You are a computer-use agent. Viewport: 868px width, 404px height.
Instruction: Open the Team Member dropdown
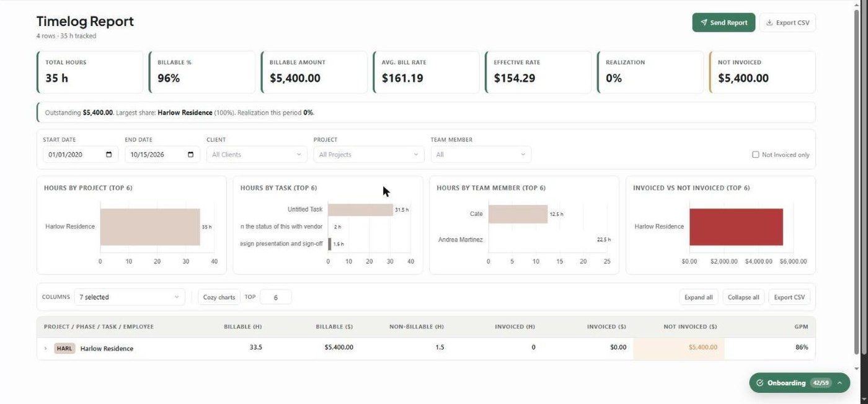481,155
